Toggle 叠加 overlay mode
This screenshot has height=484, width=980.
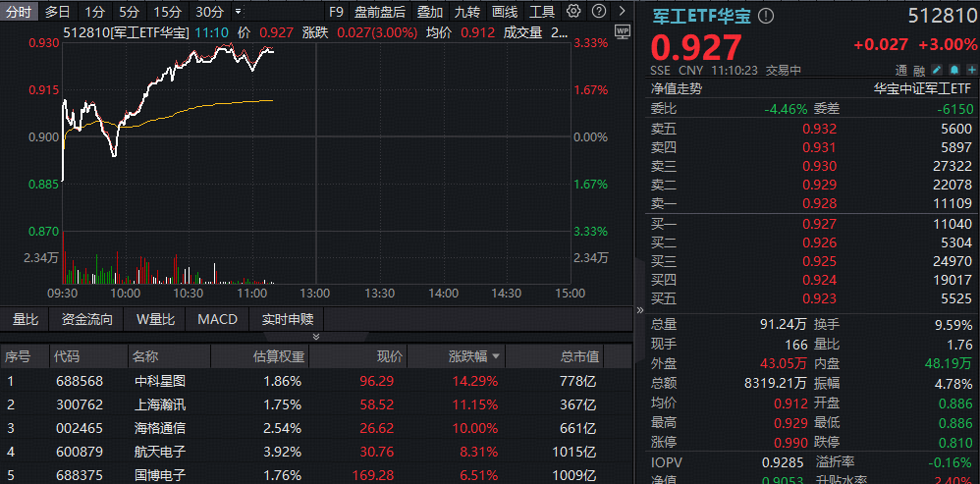tap(429, 13)
